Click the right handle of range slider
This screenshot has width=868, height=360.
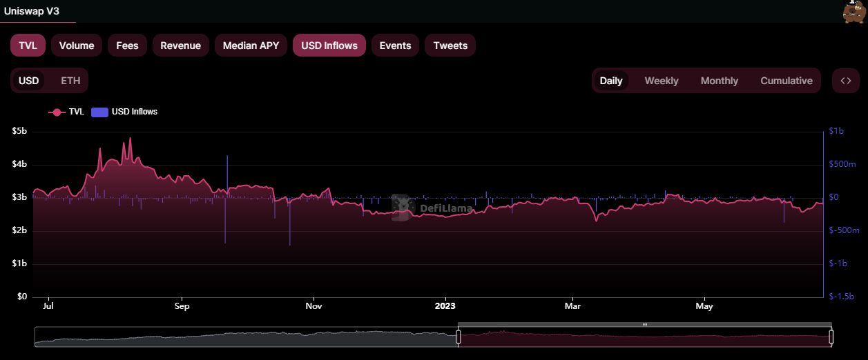coord(831,337)
